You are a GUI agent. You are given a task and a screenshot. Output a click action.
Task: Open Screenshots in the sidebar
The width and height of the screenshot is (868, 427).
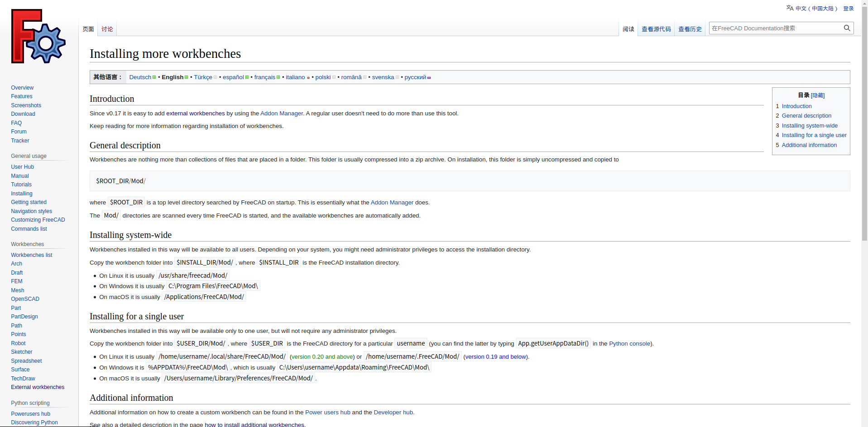tap(26, 105)
